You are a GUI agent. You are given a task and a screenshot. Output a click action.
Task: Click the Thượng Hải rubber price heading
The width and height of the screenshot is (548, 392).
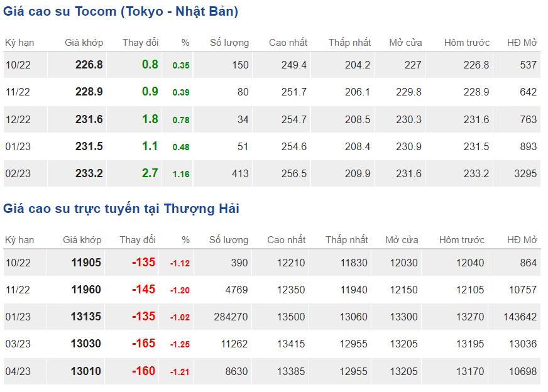tap(121, 209)
